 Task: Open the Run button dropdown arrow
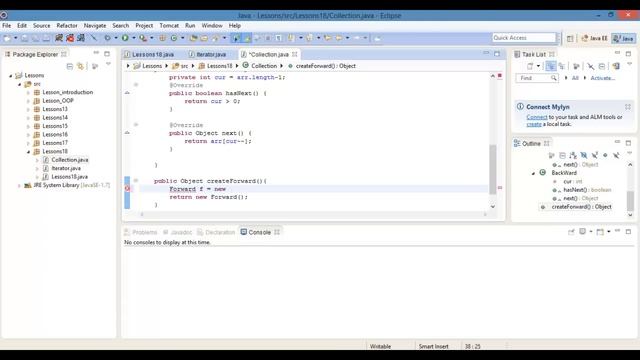(133, 38)
